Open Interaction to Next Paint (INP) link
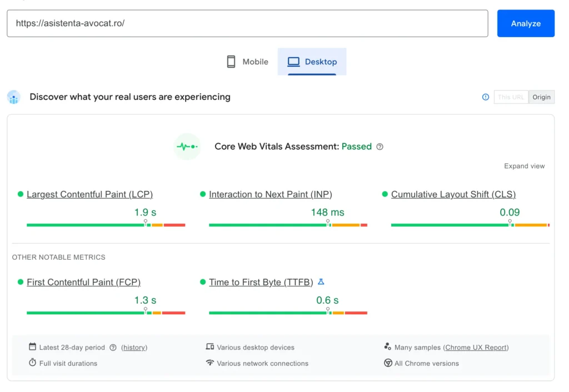The image size is (569, 392). point(271,194)
